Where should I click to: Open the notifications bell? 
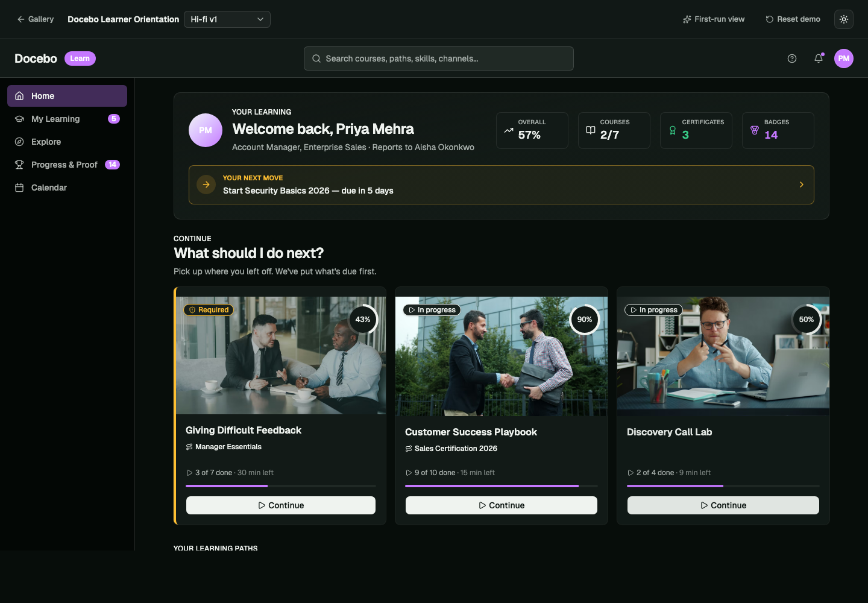[819, 58]
